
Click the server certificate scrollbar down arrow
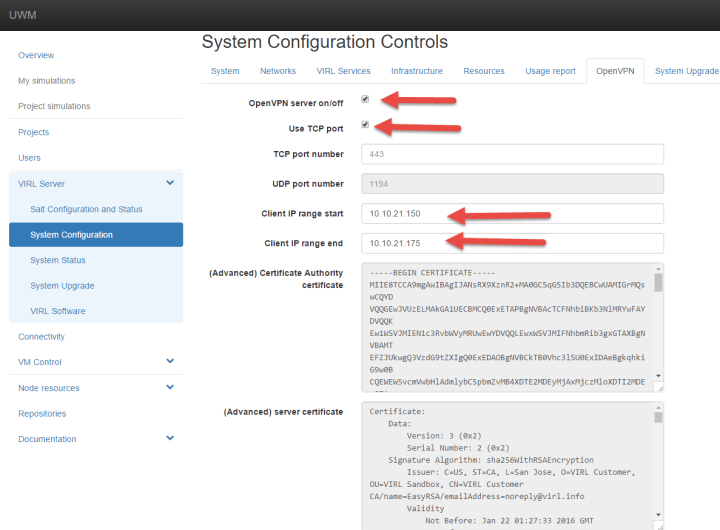coord(658,515)
